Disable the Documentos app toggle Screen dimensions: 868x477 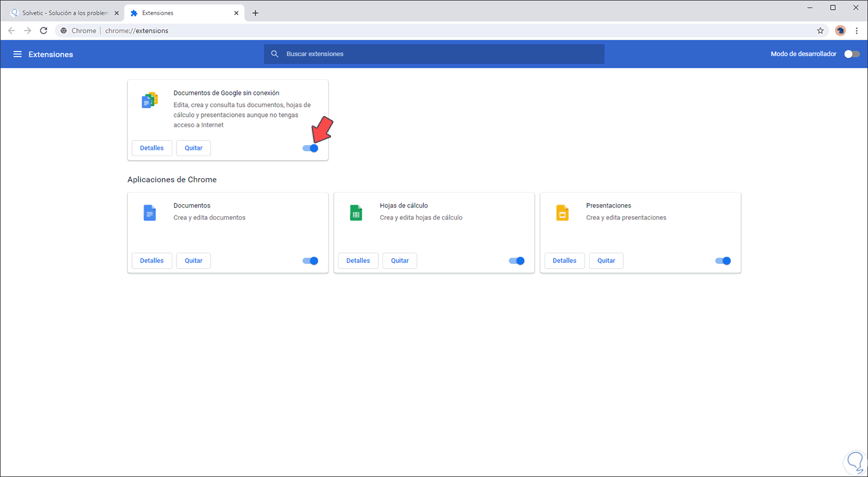[x=310, y=261]
